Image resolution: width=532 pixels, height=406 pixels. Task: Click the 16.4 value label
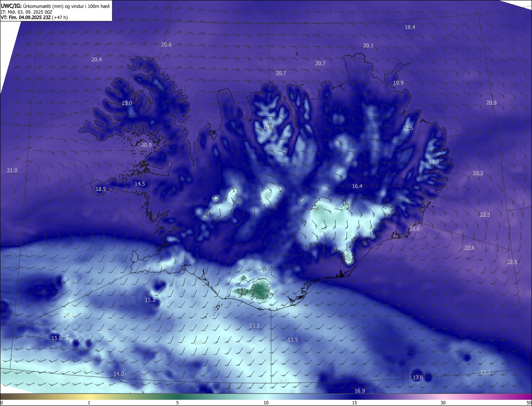(357, 186)
